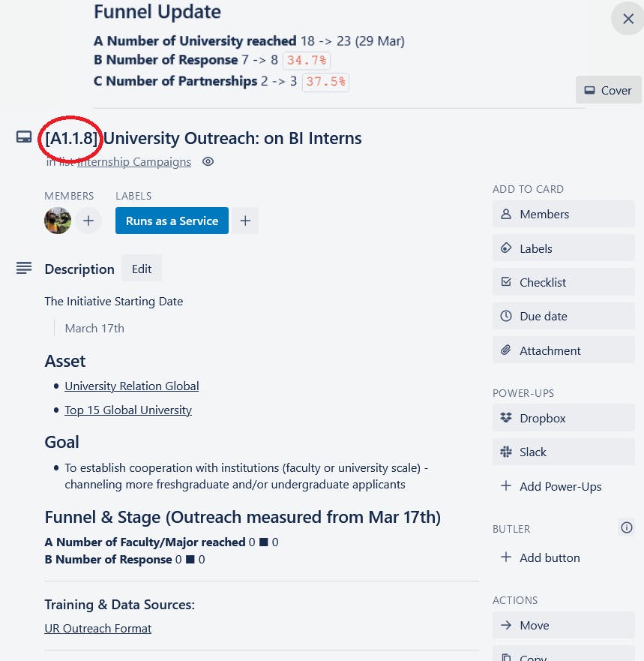Select the Move action
The height and width of the screenshot is (661, 644).
click(x=563, y=625)
